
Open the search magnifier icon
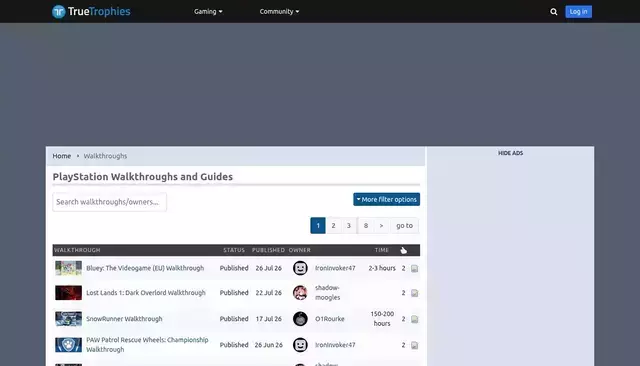point(553,12)
